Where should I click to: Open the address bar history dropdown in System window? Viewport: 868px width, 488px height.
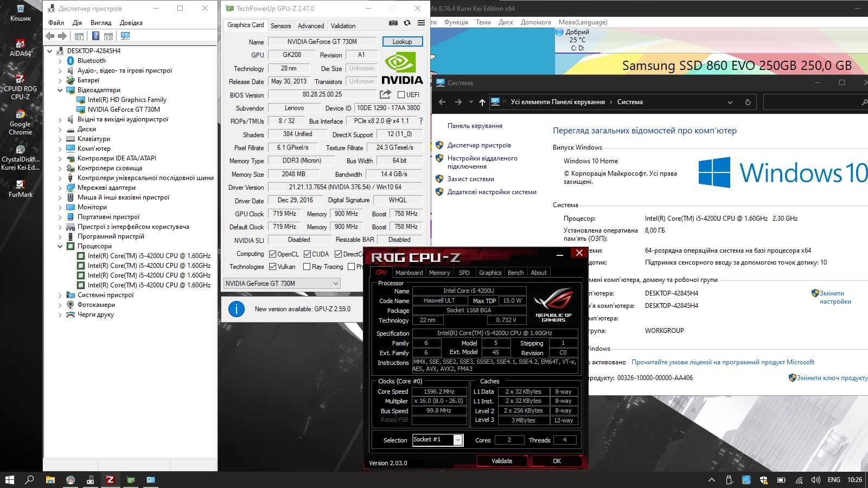(730, 102)
